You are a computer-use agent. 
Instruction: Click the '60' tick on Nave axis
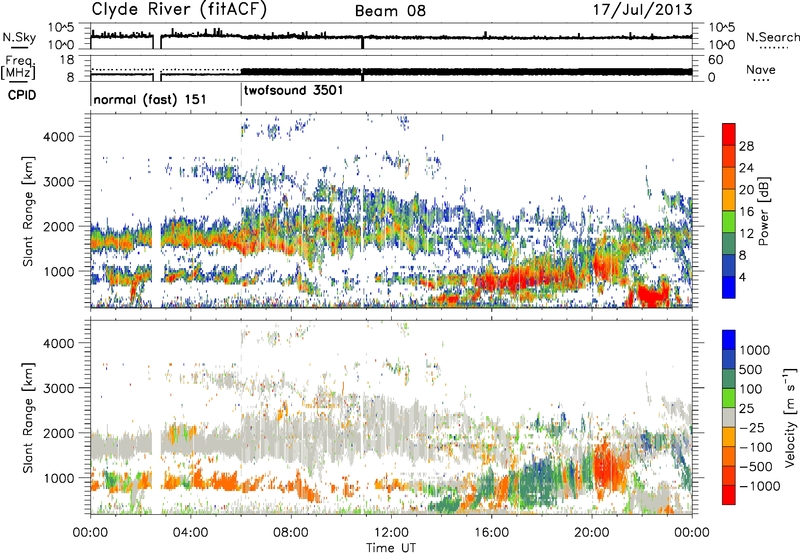tap(715, 60)
